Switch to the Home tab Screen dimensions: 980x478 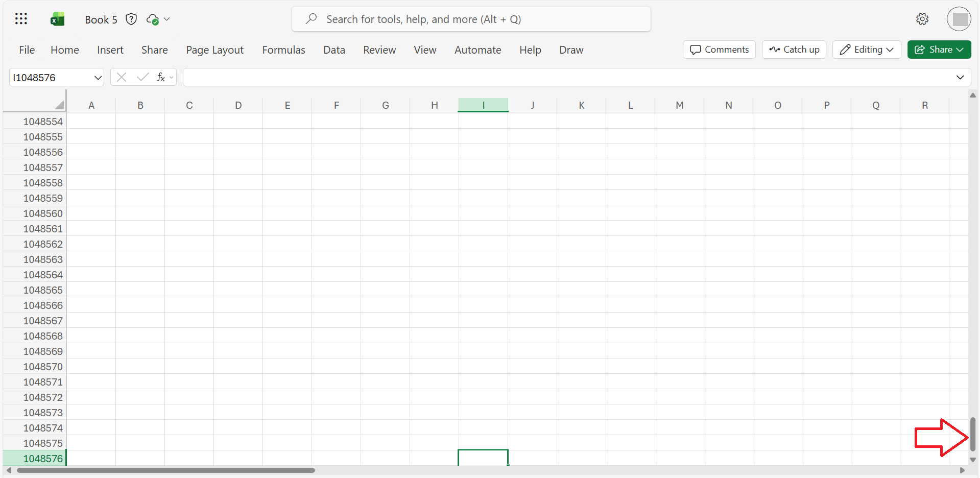[64, 50]
